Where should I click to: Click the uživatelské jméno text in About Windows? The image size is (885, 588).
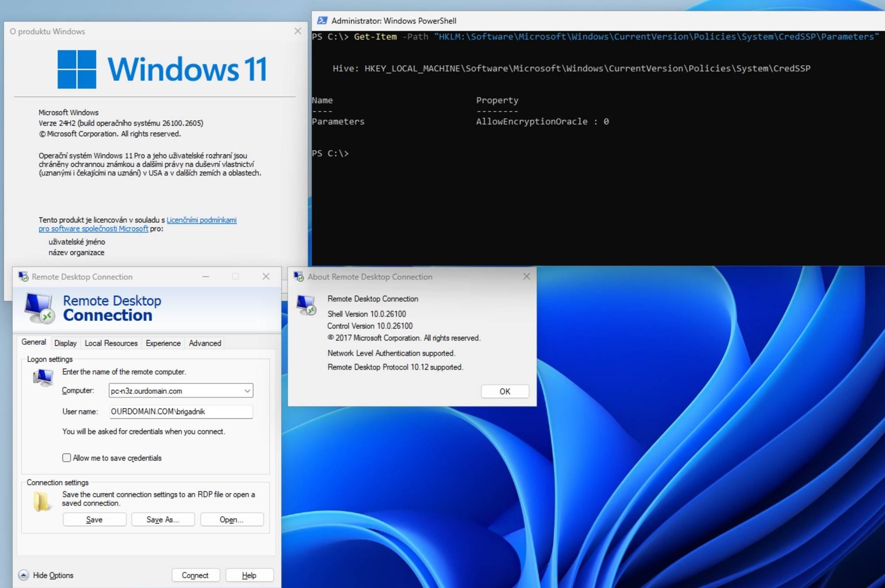click(x=77, y=242)
